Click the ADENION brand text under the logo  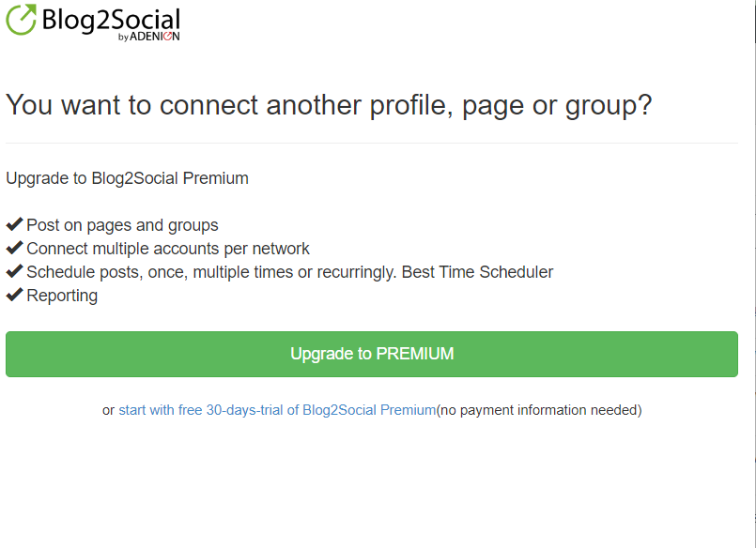(x=154, y=37)
